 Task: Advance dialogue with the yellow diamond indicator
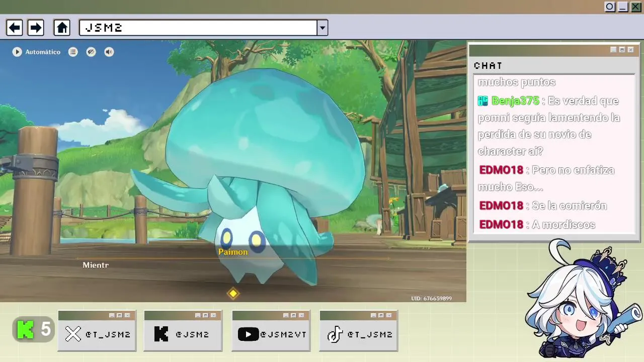coord(233,293)
